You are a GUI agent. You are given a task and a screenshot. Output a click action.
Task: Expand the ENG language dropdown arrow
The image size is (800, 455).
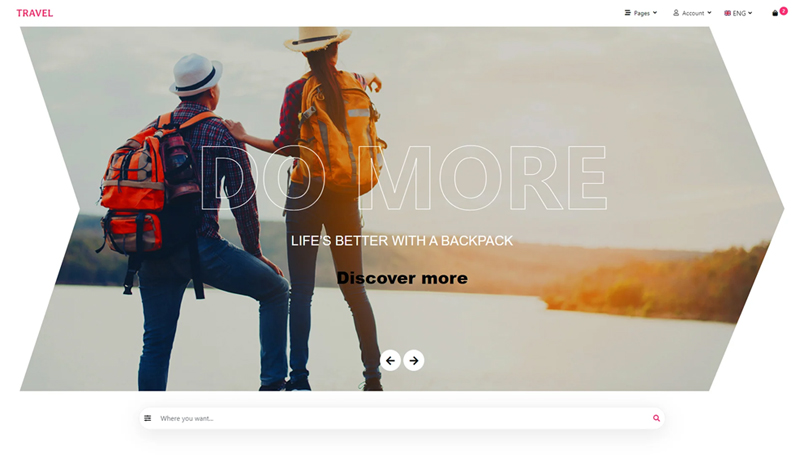tap(750, 13)
